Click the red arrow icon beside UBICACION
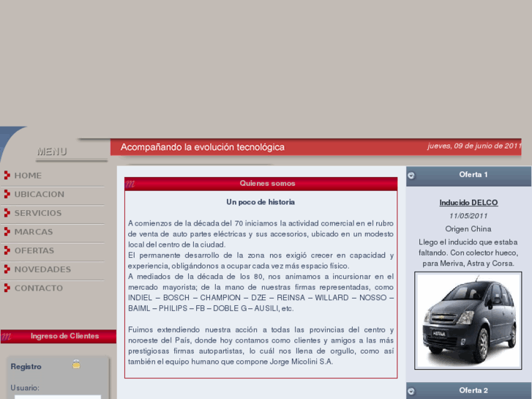 7,194
